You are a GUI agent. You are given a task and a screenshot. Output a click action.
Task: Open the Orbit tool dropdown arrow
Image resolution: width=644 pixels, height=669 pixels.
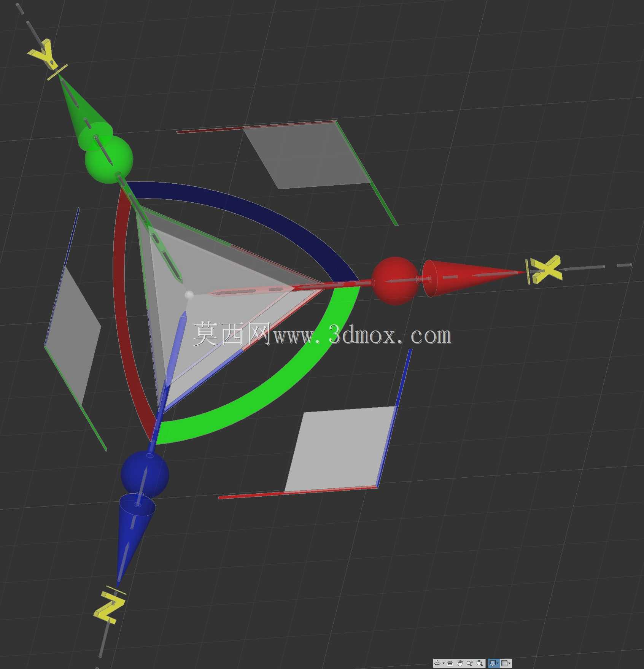pyautogui.click(x=444, y=663)
